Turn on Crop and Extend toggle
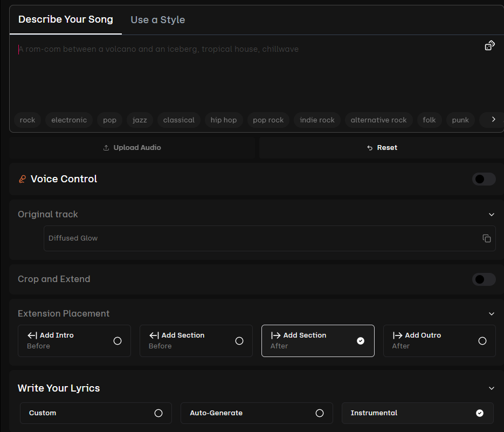The width and height of the screenshot is (504, 432). 484,279
